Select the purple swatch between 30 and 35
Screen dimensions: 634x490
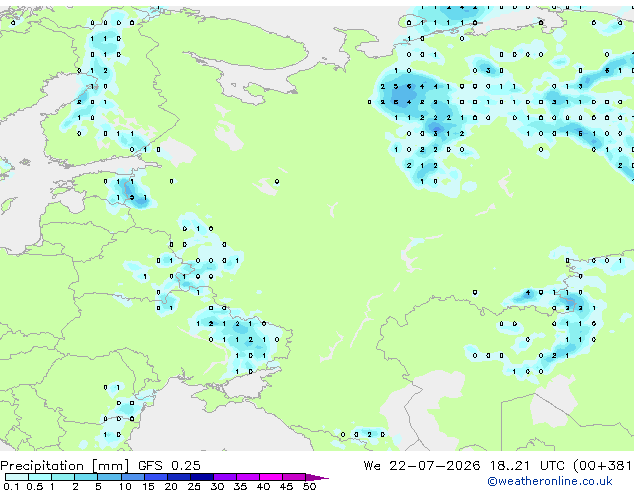pos(225,477)
